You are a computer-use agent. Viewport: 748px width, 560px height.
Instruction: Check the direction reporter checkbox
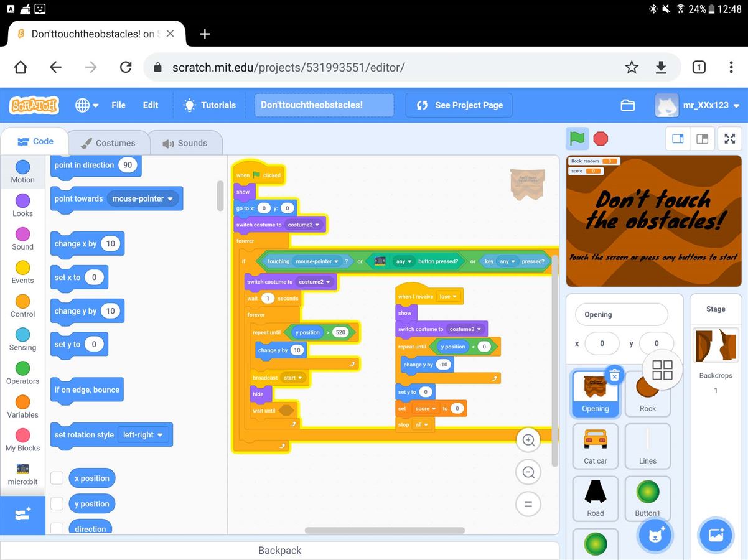57,528
